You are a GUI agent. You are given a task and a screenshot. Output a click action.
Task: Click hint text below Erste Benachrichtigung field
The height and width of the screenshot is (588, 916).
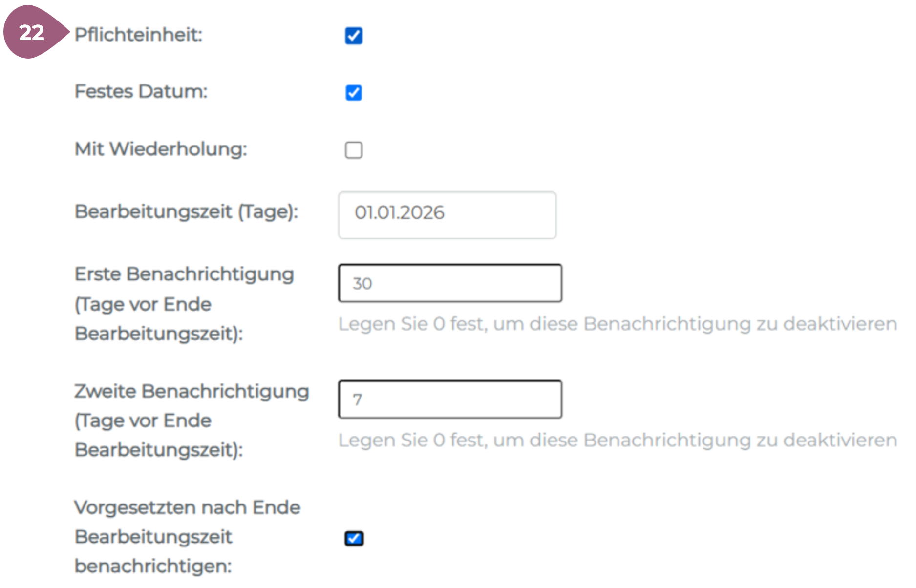[618, 324]
